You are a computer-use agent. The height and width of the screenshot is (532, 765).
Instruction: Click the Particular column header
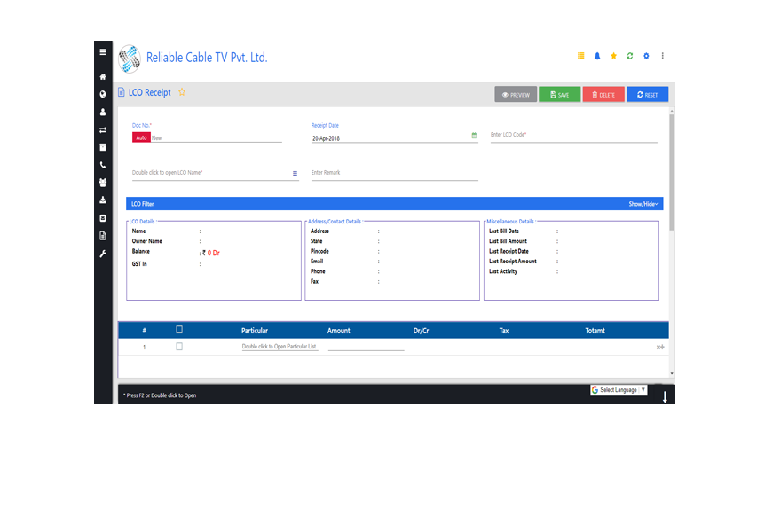255,331
